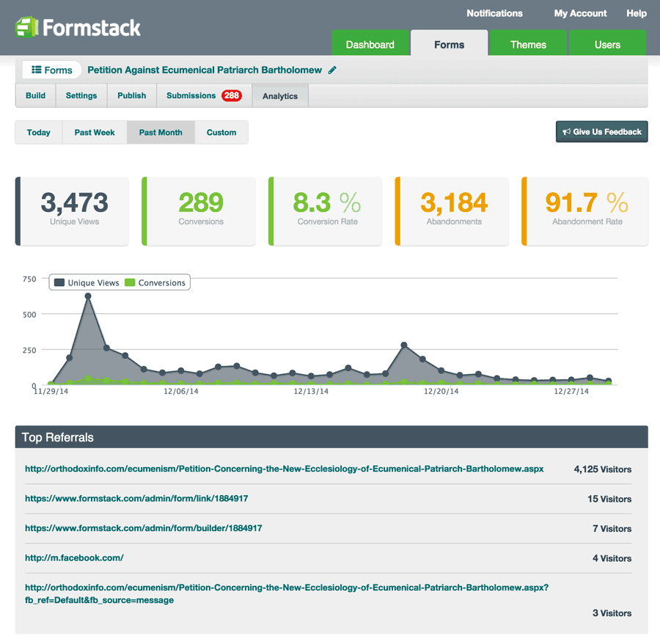This screenshot has height=644, width=660.
Task: Click the highest peak point on chart
Action: coord(88,296)
